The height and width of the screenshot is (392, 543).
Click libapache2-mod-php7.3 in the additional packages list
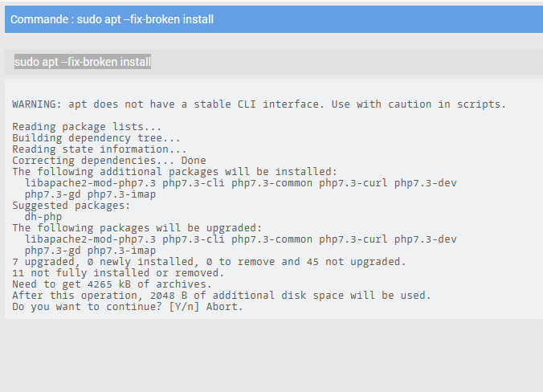point(91,183)
